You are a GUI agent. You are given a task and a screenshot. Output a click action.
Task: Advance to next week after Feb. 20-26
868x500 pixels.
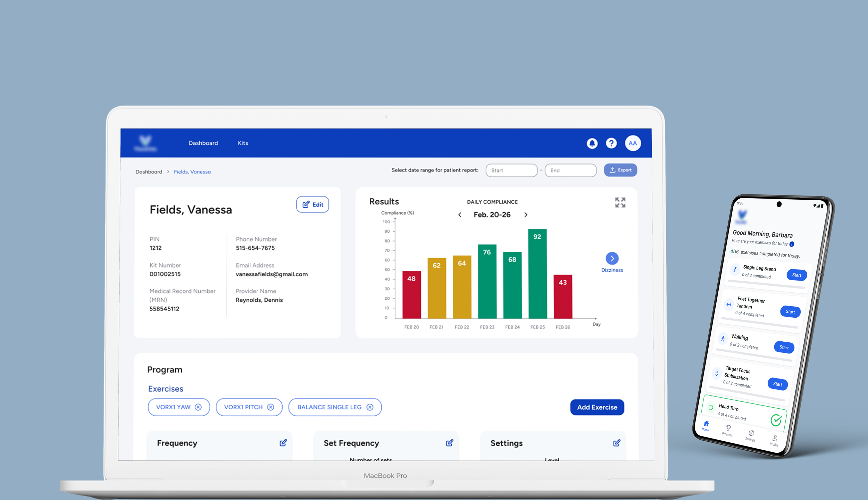pyautogui.click(x=526, y=215)
